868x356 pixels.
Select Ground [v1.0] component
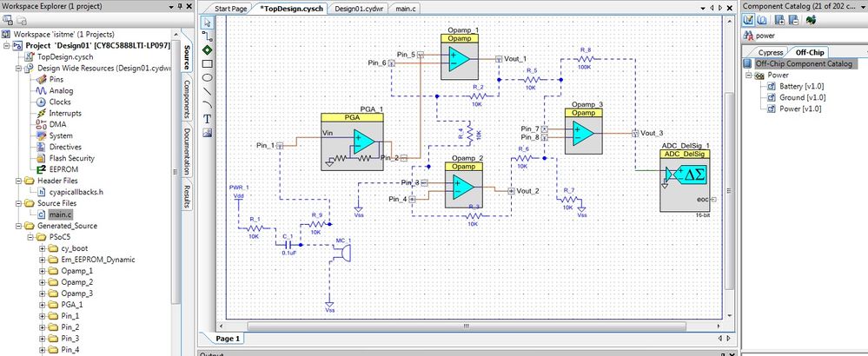point(796,97)
